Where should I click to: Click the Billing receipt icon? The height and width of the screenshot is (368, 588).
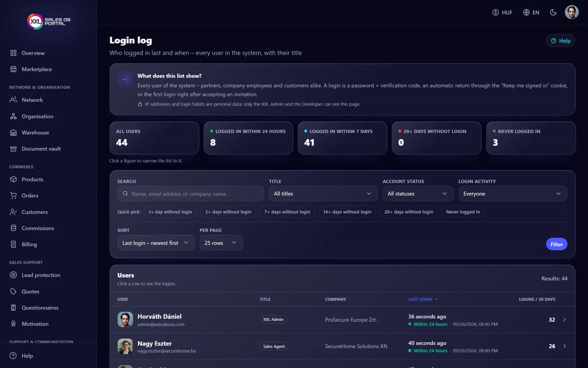[x=13, y=244]
